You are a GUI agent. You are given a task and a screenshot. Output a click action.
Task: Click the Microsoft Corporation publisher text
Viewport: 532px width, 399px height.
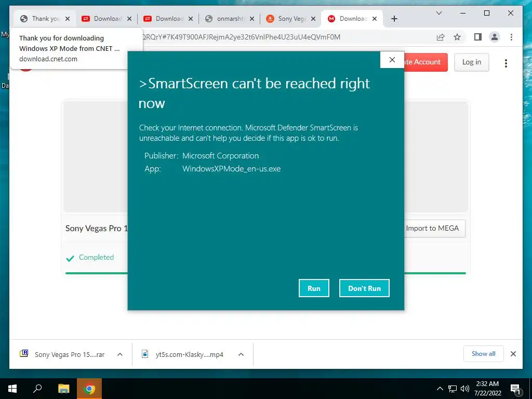pos(220,156)
